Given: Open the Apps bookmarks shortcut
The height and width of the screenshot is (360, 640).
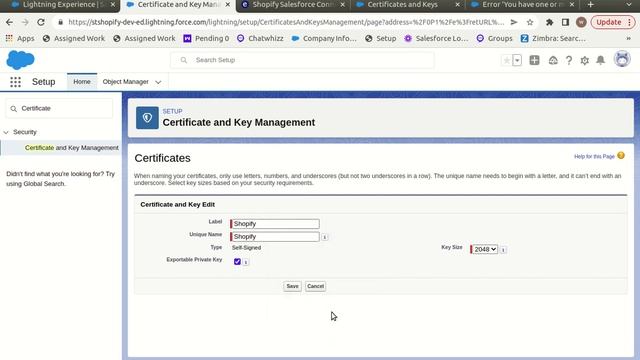Looking at the screenshot, I should click(x=20, y=38).
